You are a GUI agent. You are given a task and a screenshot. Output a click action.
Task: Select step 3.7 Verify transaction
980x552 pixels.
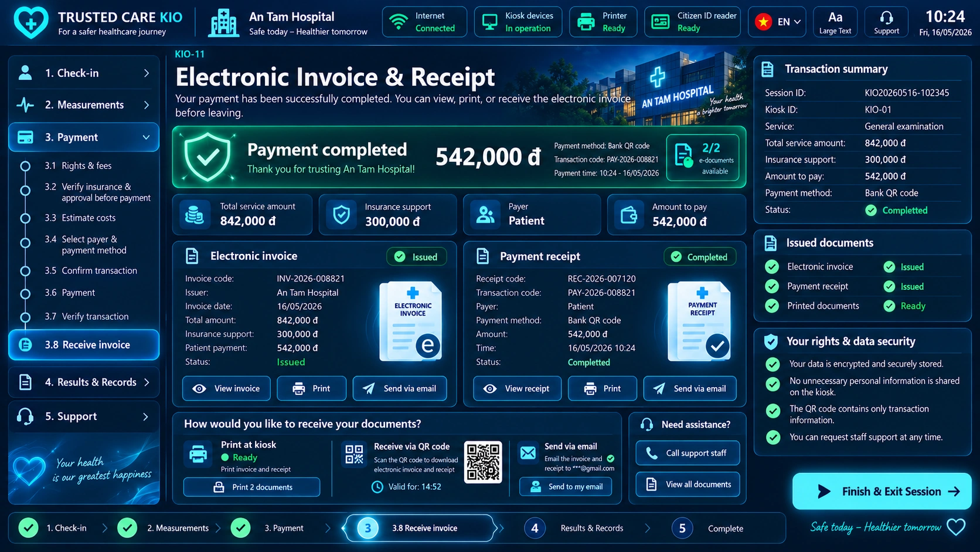tap(87, 317)
